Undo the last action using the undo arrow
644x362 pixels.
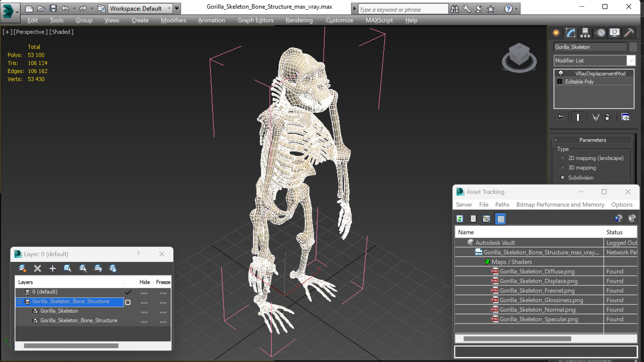pos(65,8)
